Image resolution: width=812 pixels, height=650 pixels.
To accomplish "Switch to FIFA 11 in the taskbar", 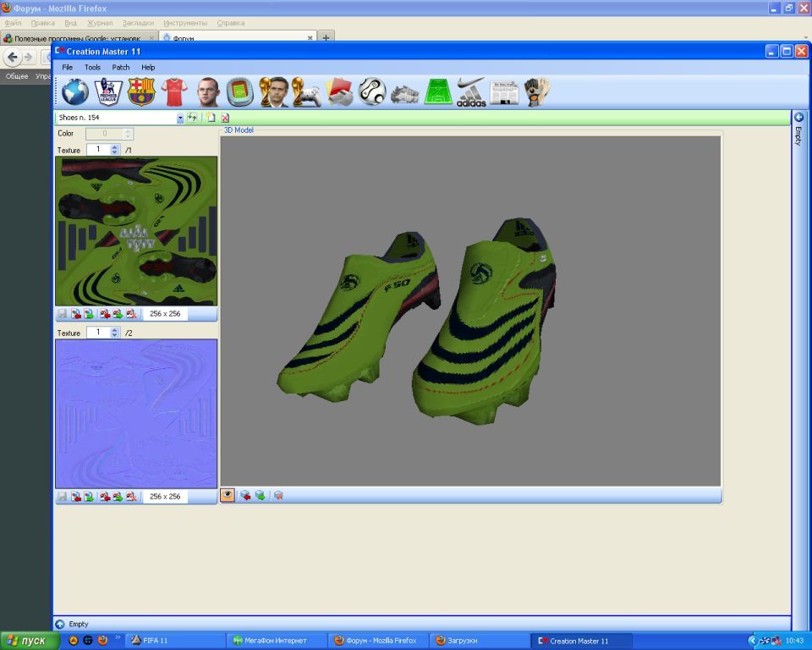I will click(x=174, y=641).
